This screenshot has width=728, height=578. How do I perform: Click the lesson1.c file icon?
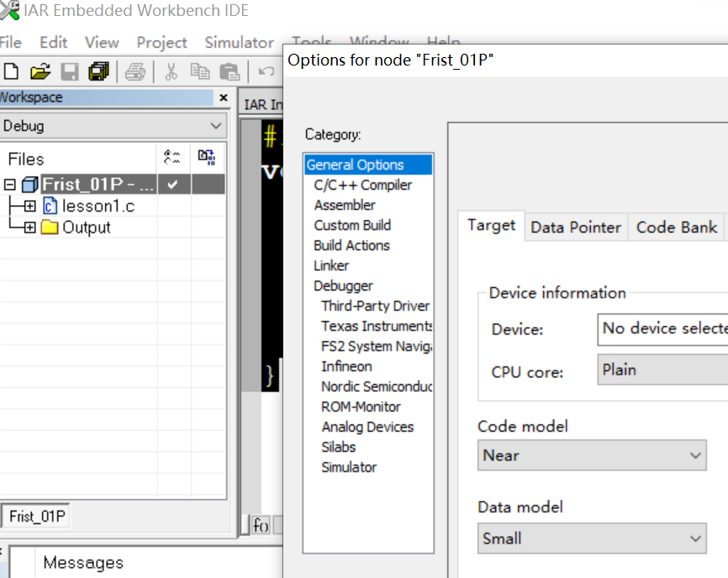(x=50, y=206)
